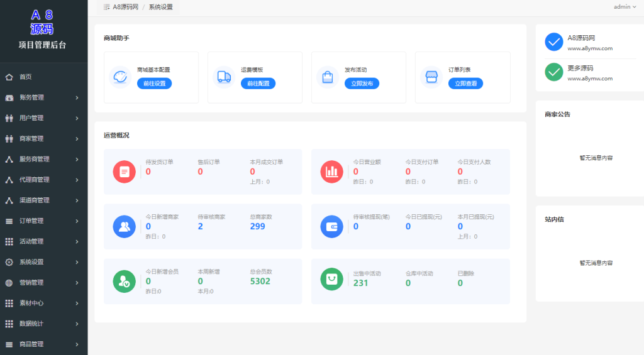The height and width of the screenshot is (355, 644).
Task: Click the www.a8ymw.com text under 更多源码
Action: 590,79
